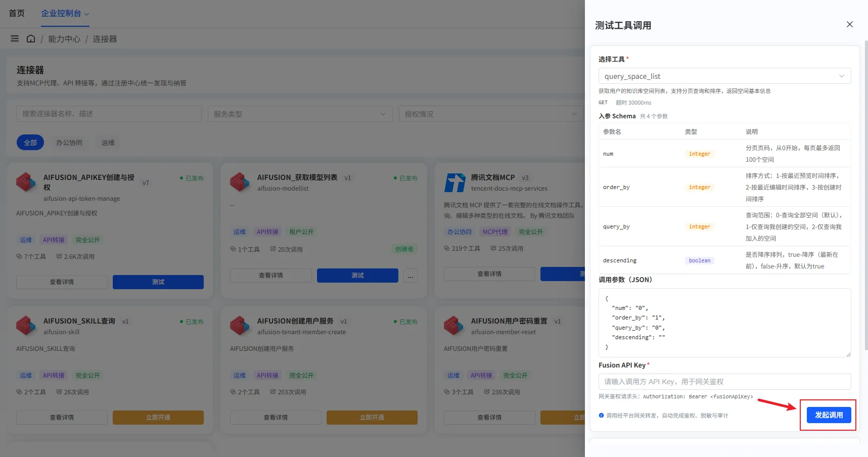Click the 发起调用 button

click(829, 415)
